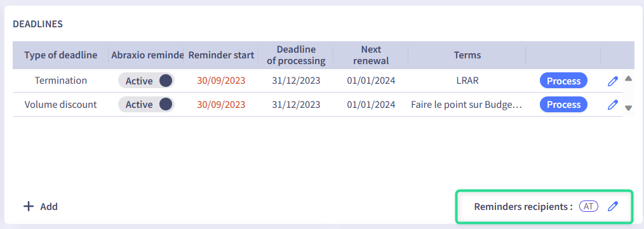The width and height of the screenshot is (644, 229).
Task: Click the Terms column header
Action: [467, 55]
